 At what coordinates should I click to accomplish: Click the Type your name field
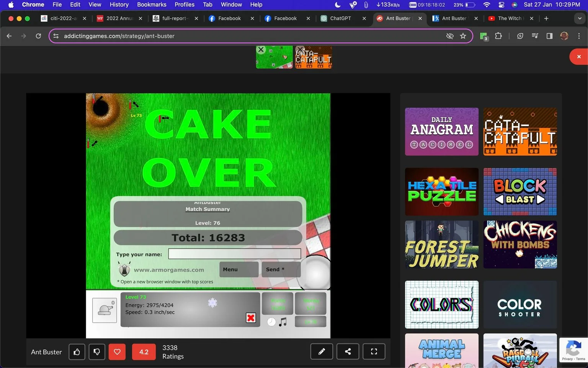point(235,254)
